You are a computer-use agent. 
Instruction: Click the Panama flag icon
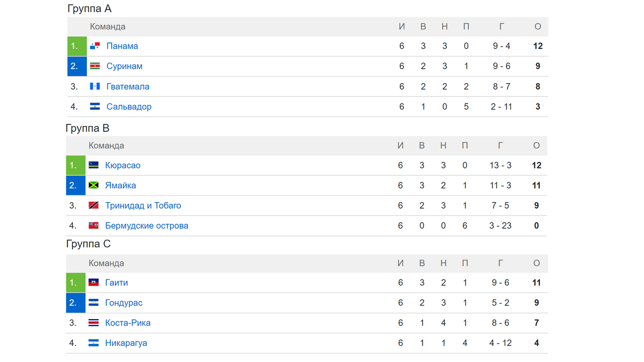(95, 46)
